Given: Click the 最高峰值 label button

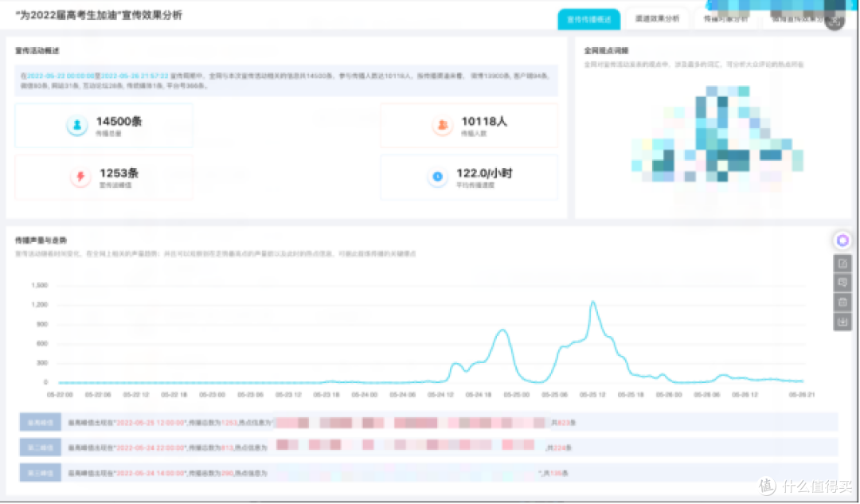Looking at the screenshot, I should (41, 423).
